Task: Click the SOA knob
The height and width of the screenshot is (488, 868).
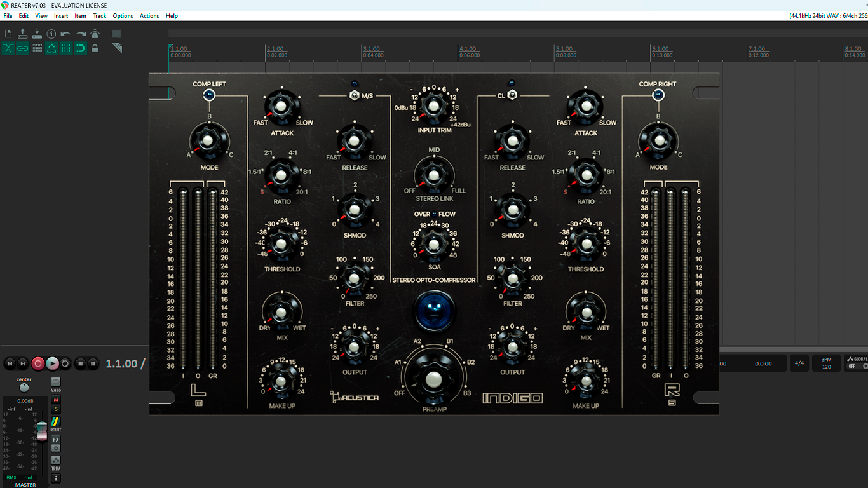Action: (x=434, y=243)
